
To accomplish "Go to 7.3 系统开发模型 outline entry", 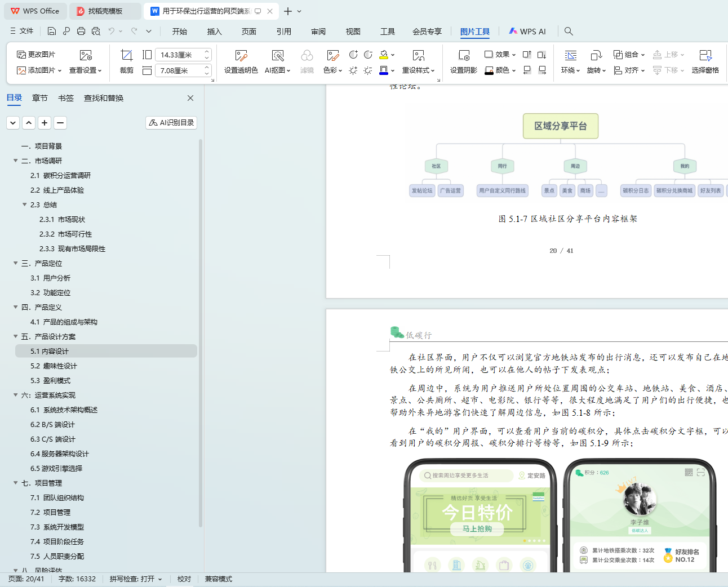I will coord(57,527).
